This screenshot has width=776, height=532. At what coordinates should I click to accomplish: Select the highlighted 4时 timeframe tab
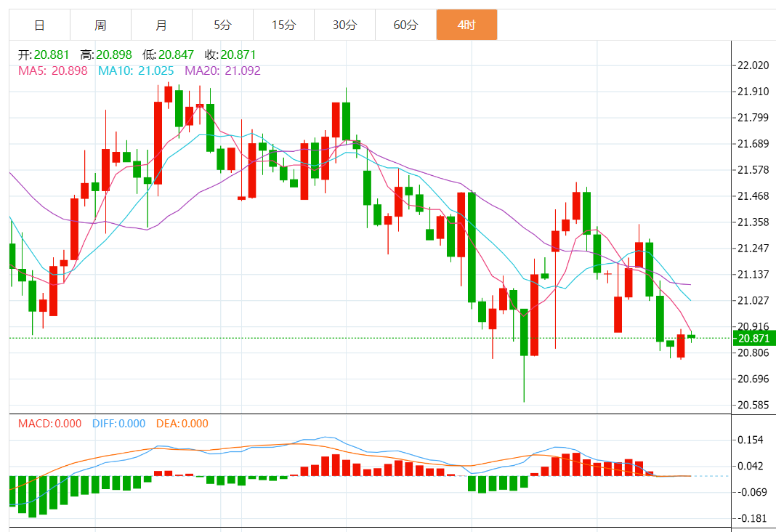(x=466, y=25)
